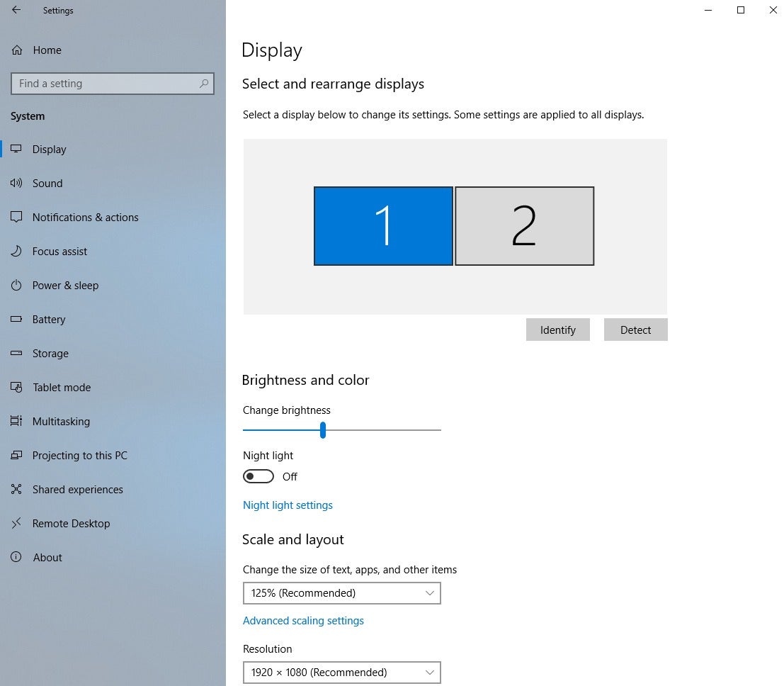Open the Storage settings page
The height and width of the screenshot is (686, 784).
(50, 353)
